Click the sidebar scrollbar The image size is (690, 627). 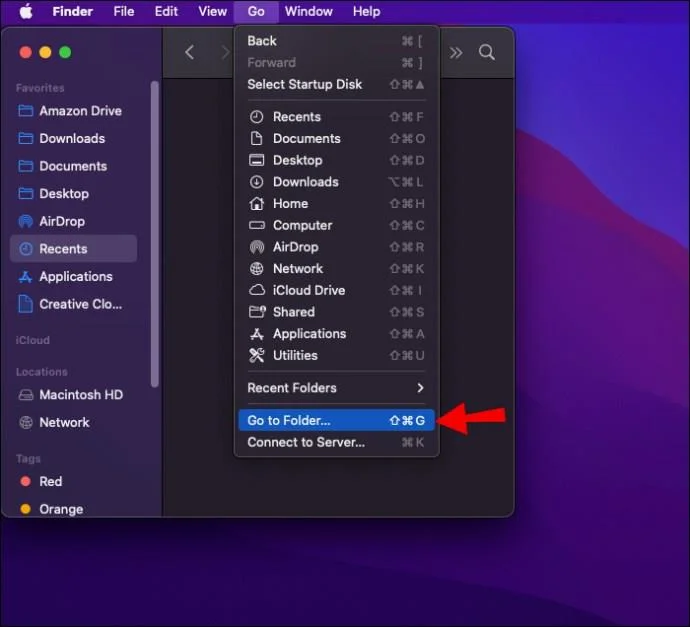pos(154,234)
